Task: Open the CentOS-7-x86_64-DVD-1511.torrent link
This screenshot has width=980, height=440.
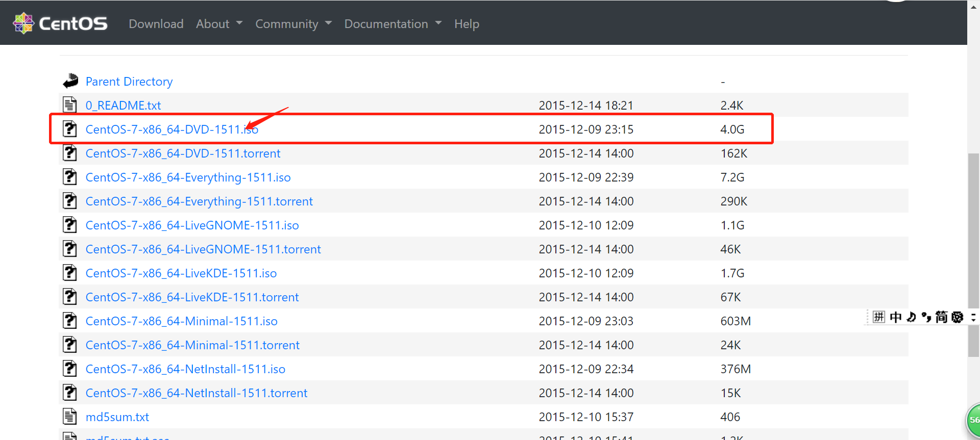Action: 183,153
